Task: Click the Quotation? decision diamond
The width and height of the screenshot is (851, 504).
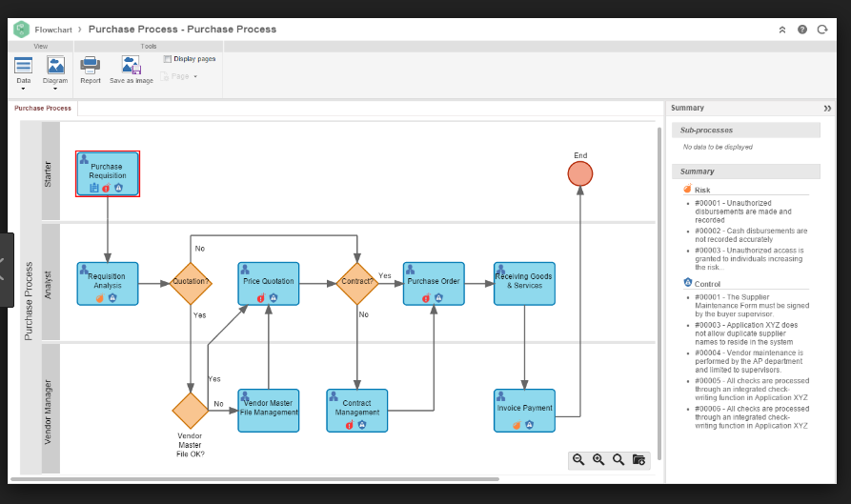Action: (191, 283)
